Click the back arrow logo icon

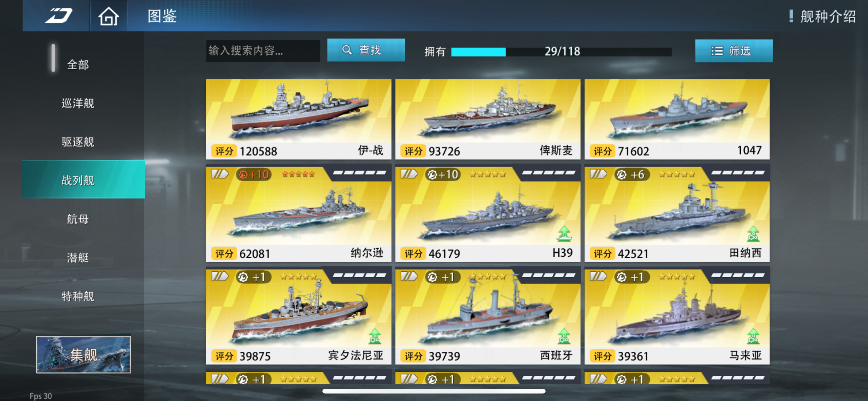pyautogui.click(x=58, y=16)
